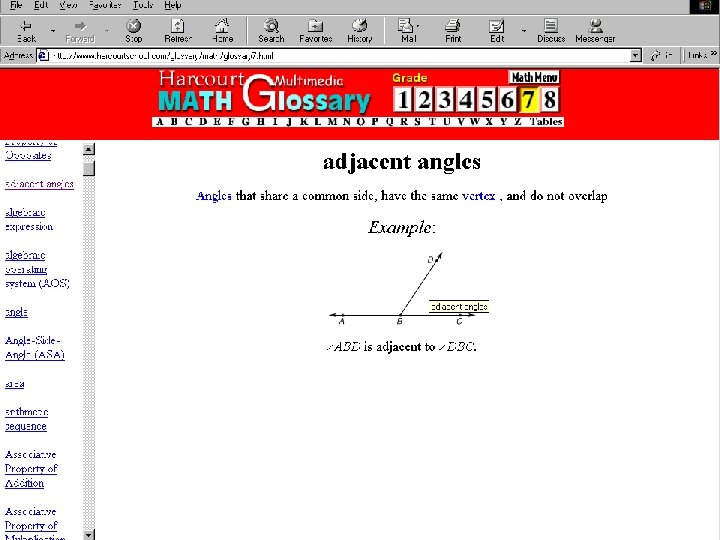Click the Angles link in definition
Screen dimensions: 720x540
[214, 196]
